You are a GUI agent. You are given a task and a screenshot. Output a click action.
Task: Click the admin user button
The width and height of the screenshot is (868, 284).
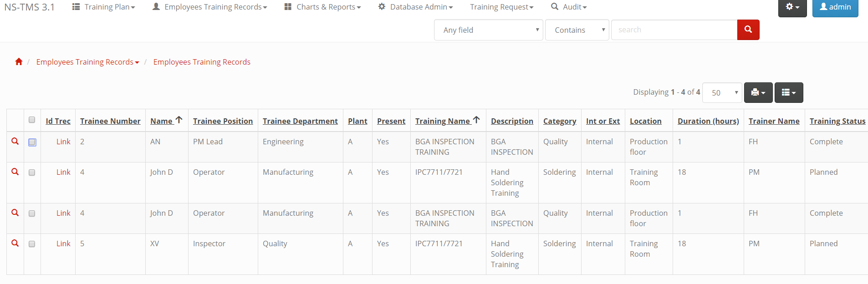(835, 7)
